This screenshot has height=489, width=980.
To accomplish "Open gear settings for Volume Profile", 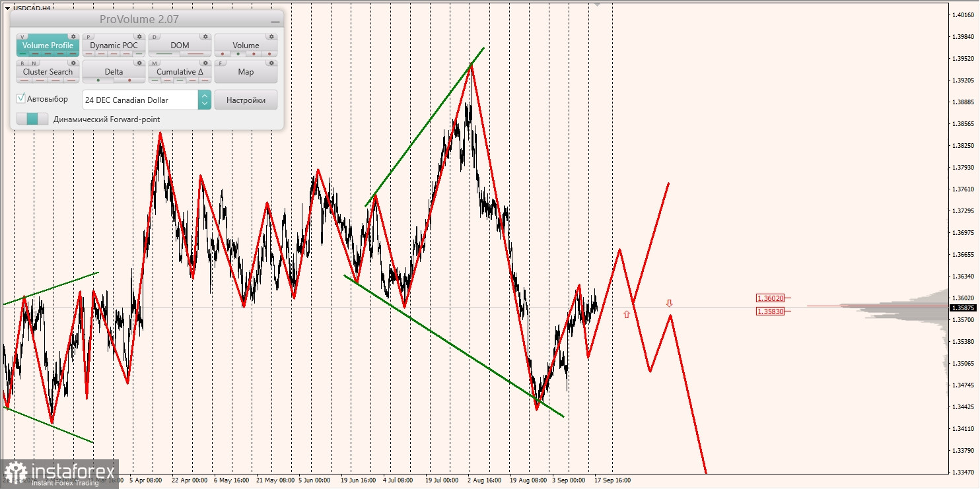I will coord(73,37).
